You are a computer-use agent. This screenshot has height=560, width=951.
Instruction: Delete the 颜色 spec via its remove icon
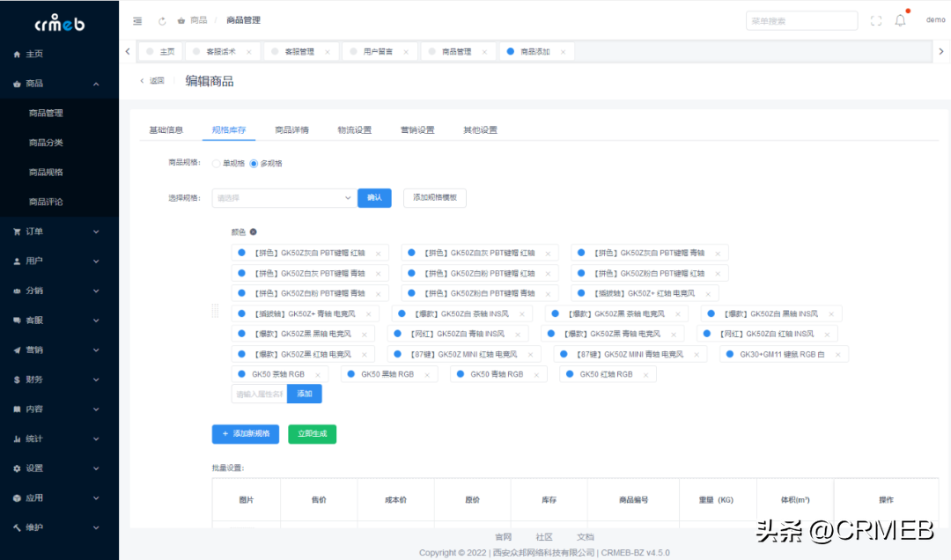point(254,232)
